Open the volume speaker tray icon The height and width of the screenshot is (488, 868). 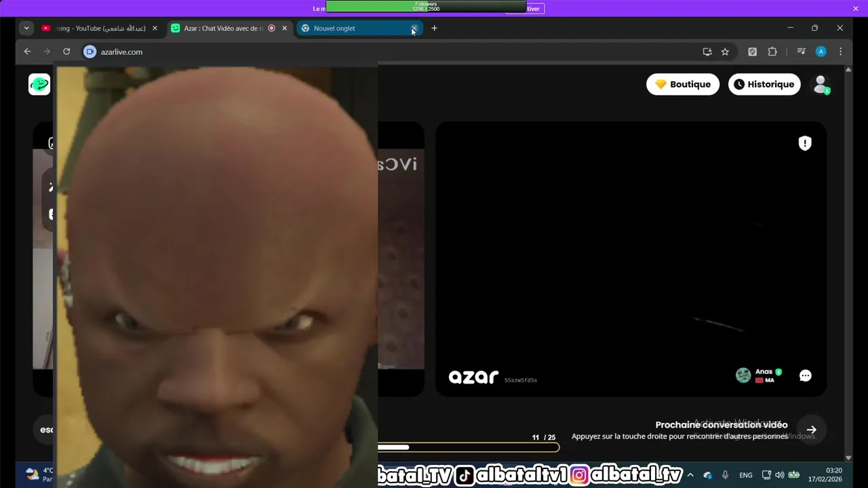pyautogui.click(x=779, y=475)
